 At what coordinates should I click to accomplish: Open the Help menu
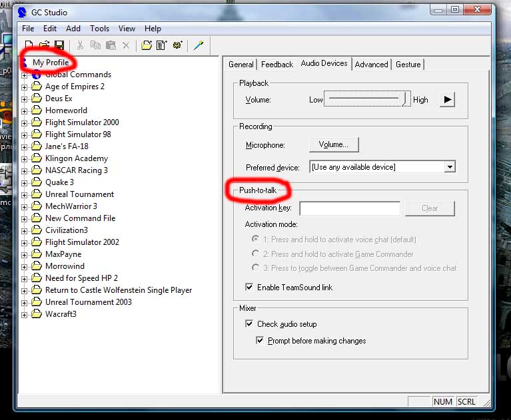[153, 29]
